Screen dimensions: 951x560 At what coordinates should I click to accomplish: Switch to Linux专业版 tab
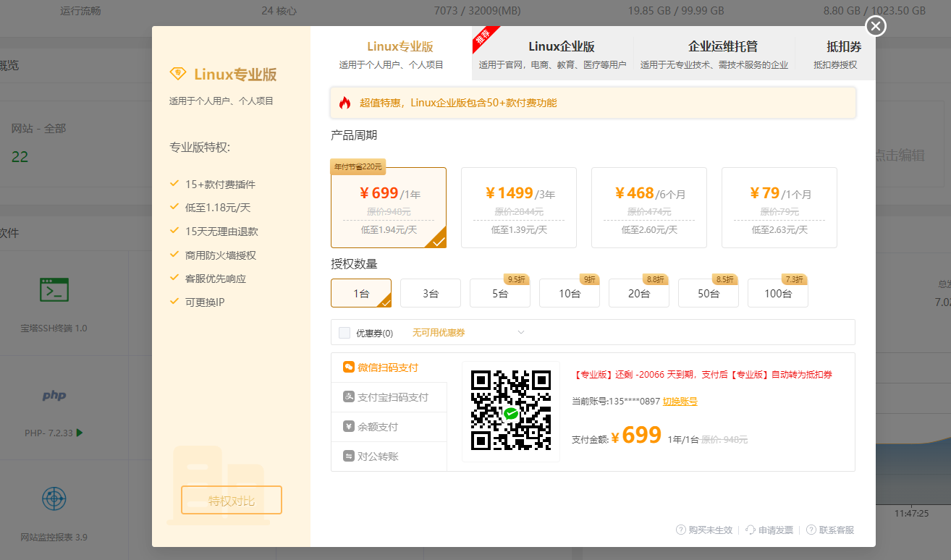tap(392, 54)
